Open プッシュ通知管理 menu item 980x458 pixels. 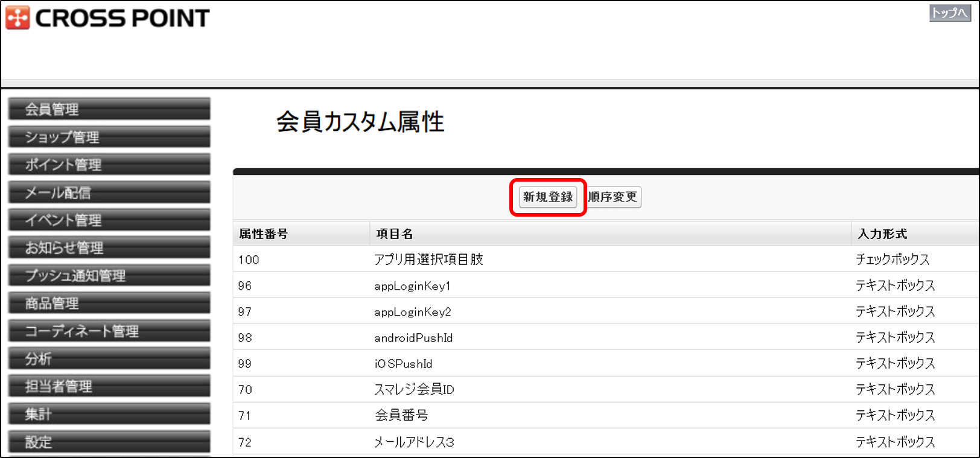(x=109, y=276)
